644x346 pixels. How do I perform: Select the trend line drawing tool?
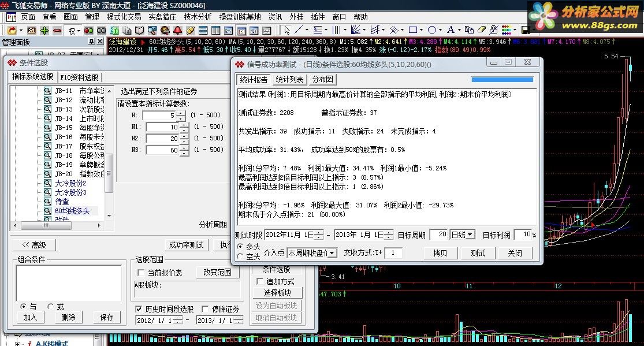click(299, 30)
